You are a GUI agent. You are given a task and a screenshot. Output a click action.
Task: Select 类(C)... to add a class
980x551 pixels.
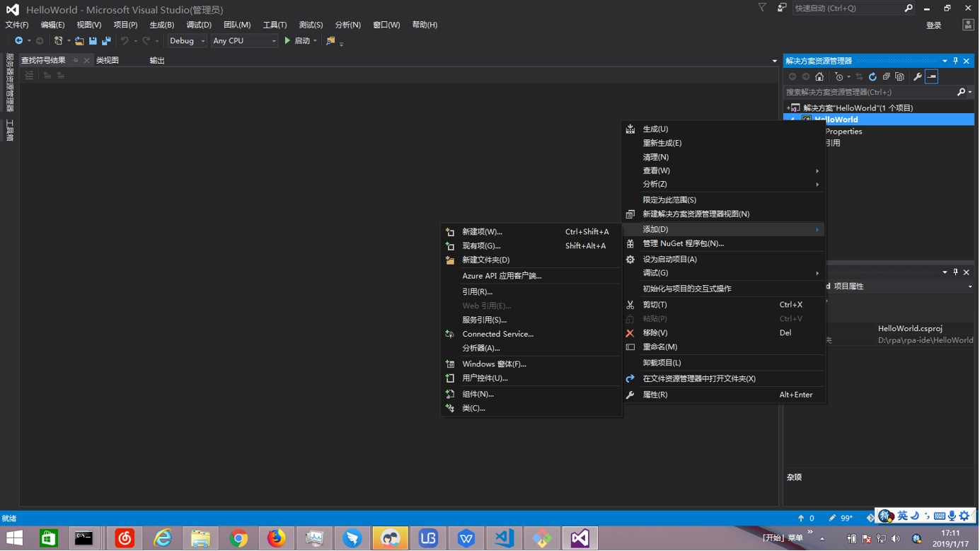point(531,408)
